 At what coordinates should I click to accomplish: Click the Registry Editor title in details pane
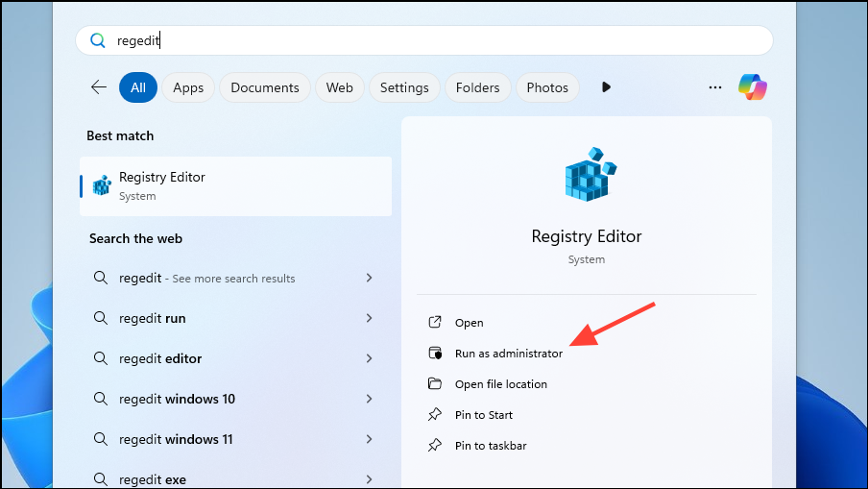pos(587,236)
